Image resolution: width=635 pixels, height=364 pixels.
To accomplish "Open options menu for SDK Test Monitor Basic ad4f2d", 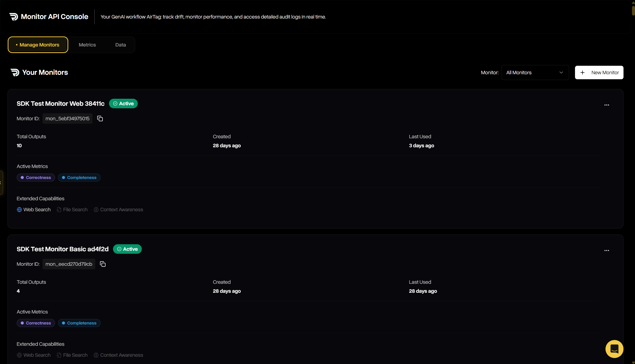I will [x=607, y=250].
